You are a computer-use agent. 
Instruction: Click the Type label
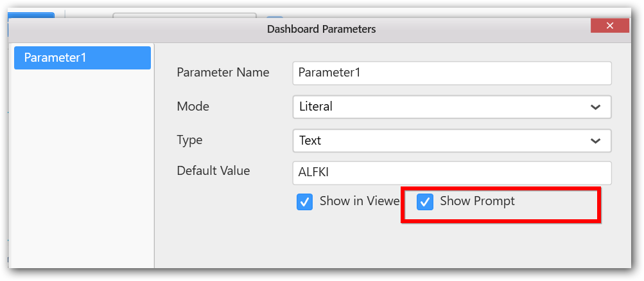(189, 140)
